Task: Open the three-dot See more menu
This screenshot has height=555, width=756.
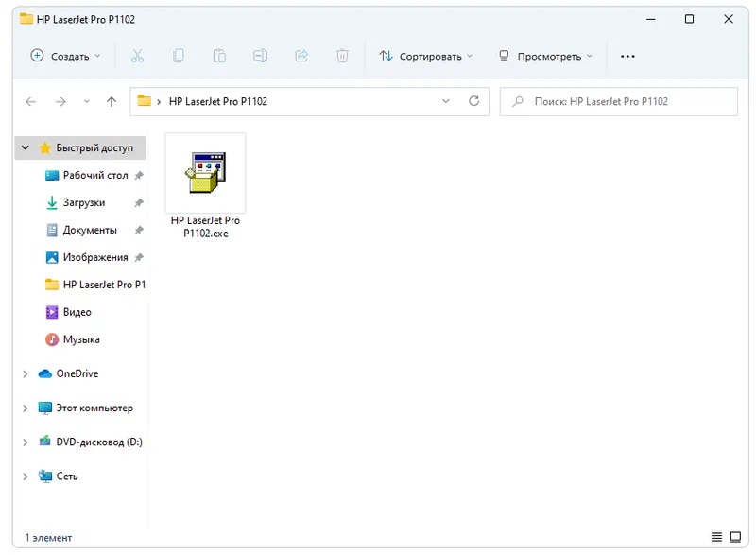Action: (x=627, y=56)
